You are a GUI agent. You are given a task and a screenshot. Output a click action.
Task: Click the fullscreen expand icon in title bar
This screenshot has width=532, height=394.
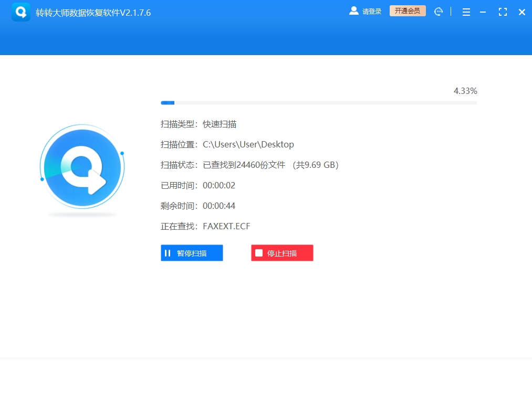click(x=502, y=12)
